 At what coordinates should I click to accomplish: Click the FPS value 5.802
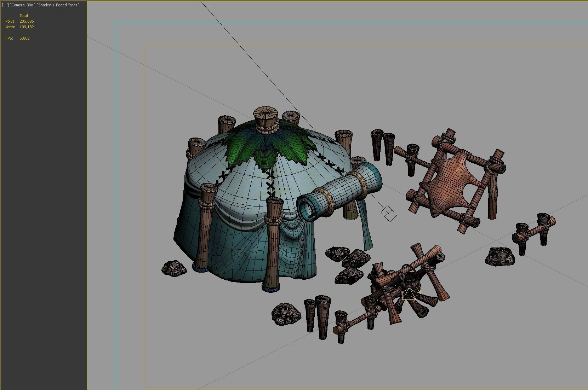pyautogui.click(x=24, y=38)
